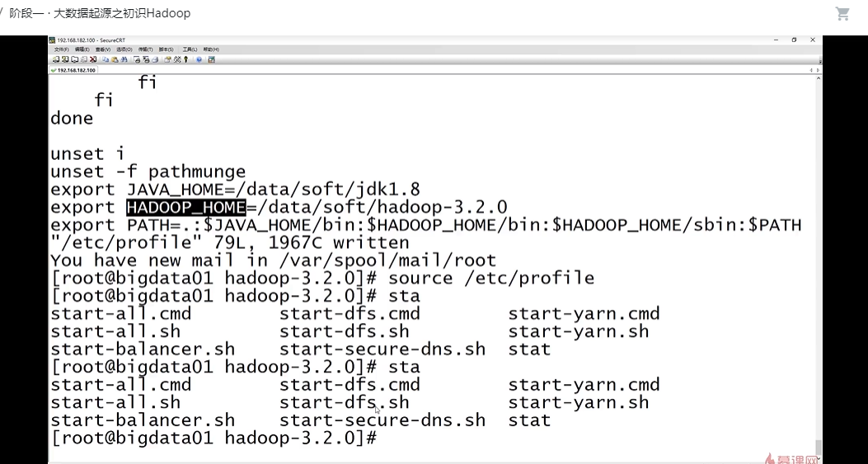Click the Paste toolbar icon

(x=115, y=59)
